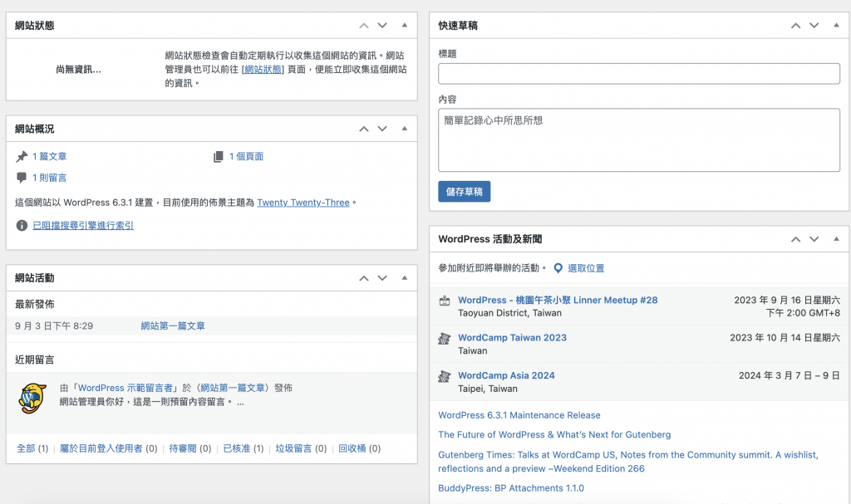Image resolution: width=851 pixels, height=504 pixels.
Task: Collapse the WordPress 活動及新聞 panel
Action: point(836,238)
